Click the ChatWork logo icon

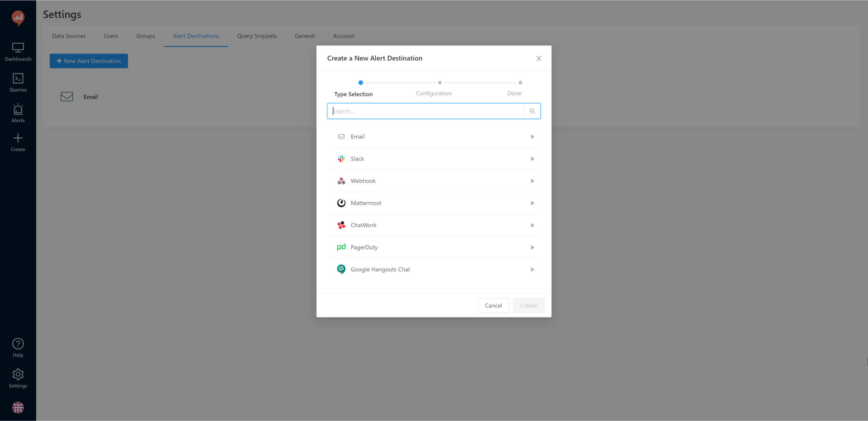click(x=341, y=225)
